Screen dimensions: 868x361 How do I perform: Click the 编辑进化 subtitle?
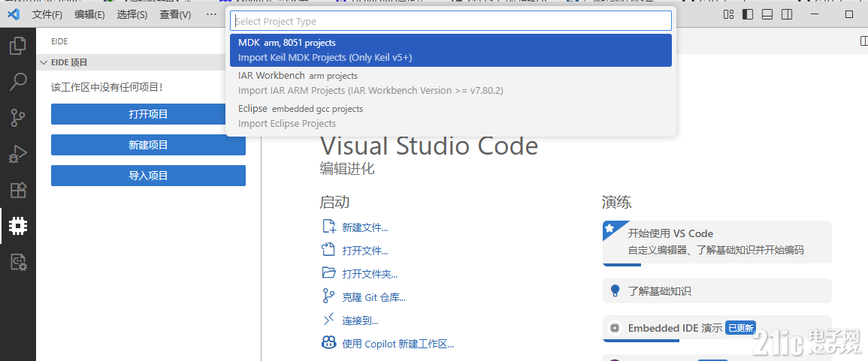coord(347,169)
